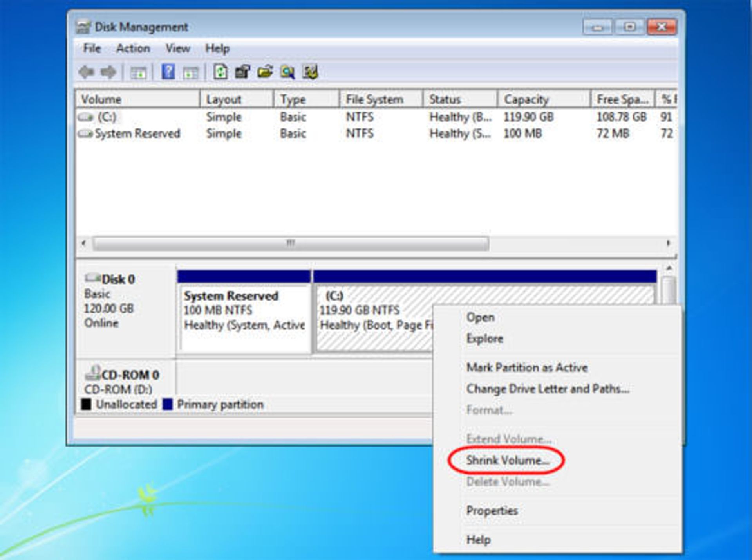Click the 119.90 GB capacity cell
Screen dimensions: 752x560
pos(528,117)
